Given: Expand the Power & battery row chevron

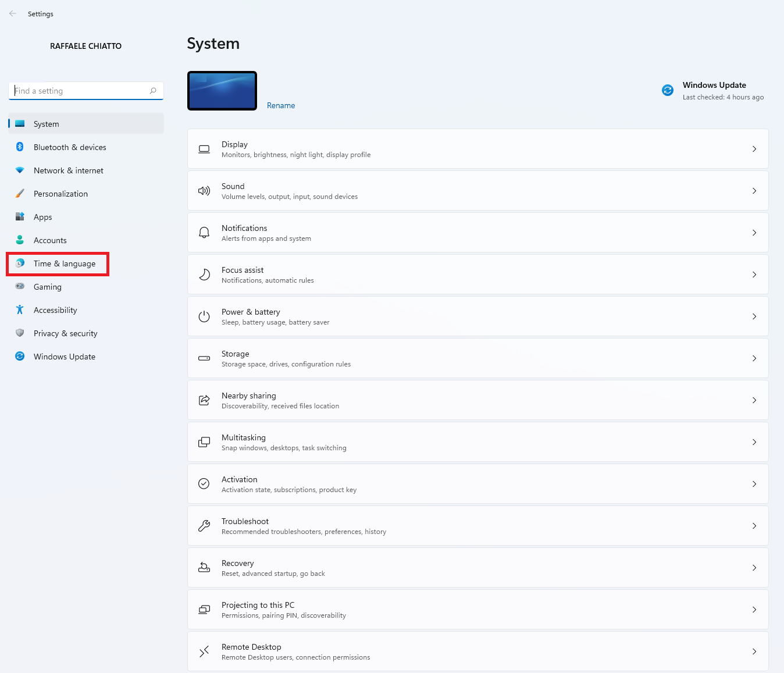Looking at the screenshot, I should (754, 316).
